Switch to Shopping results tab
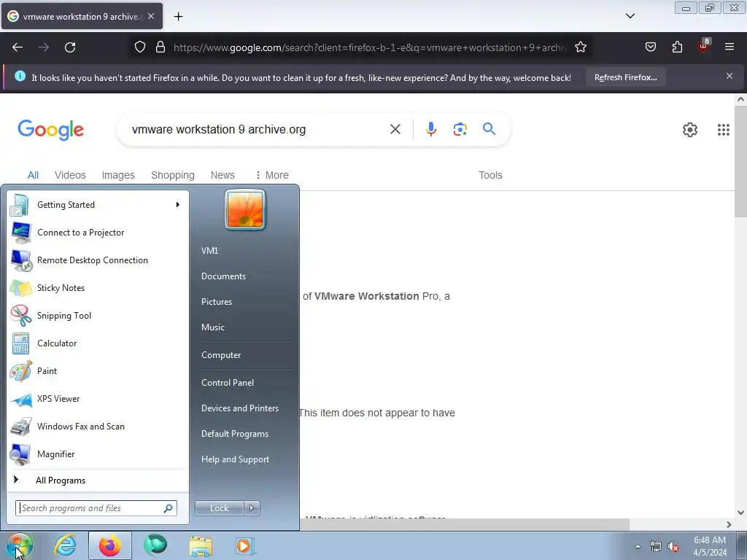Image resolution: width=747 pixels, height=560 pixels. [172, 175]
